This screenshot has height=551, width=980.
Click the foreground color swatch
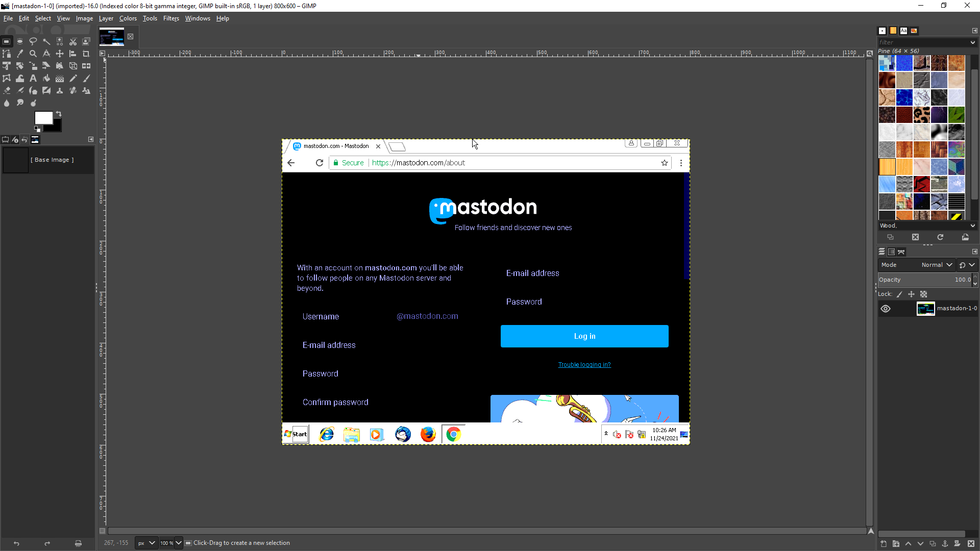click(x=43, y=117)
